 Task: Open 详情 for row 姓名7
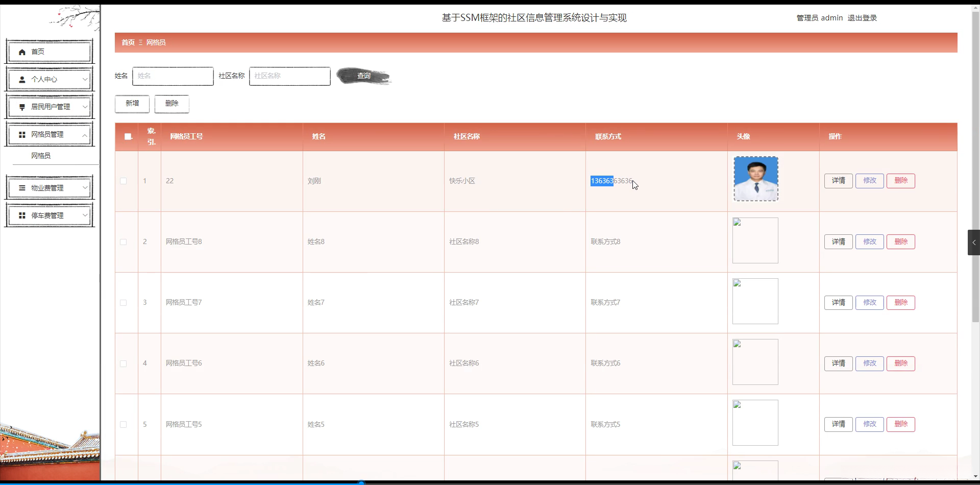(838, 303)
